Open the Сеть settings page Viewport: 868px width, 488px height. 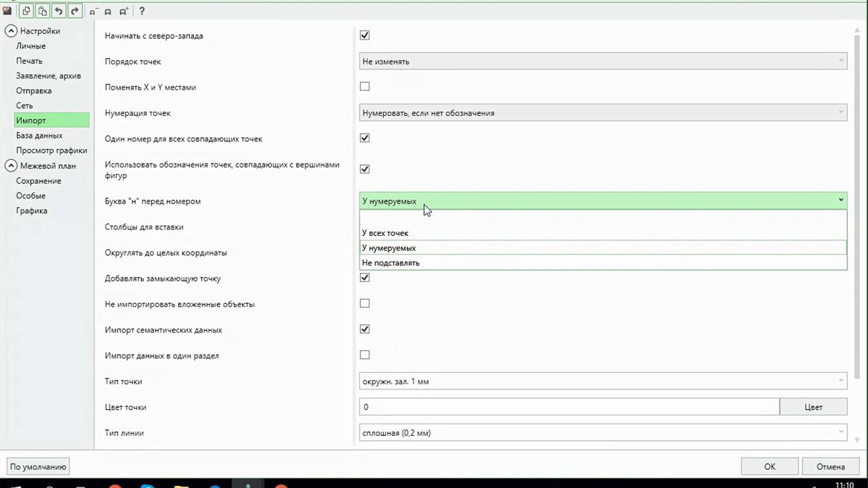click(24, 106)
